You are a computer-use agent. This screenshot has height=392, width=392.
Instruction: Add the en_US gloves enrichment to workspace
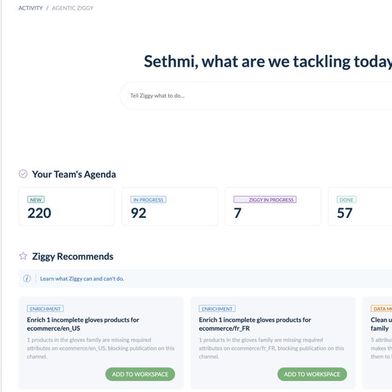click(140, 374)
